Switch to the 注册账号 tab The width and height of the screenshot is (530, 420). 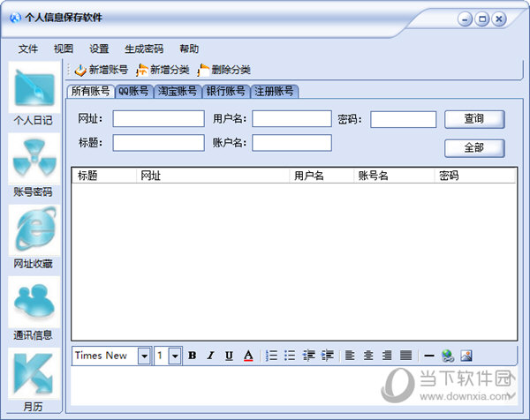(274, 91)
